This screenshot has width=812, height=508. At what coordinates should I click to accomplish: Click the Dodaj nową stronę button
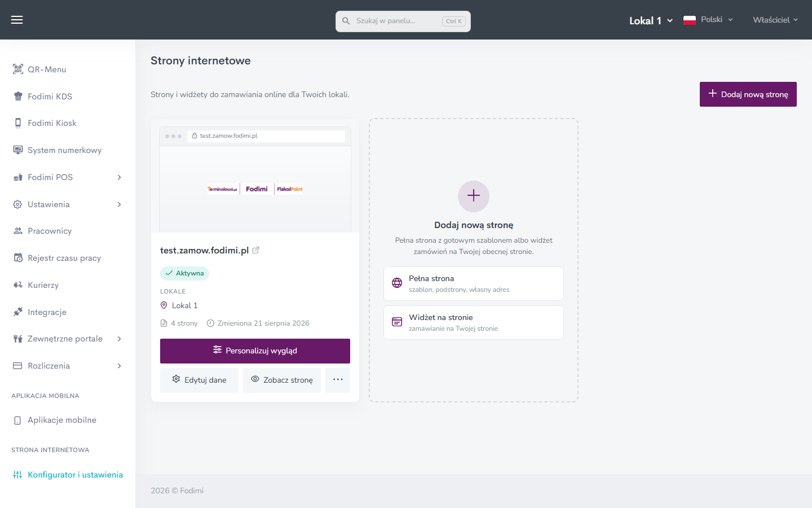click(x=748, y=94)
